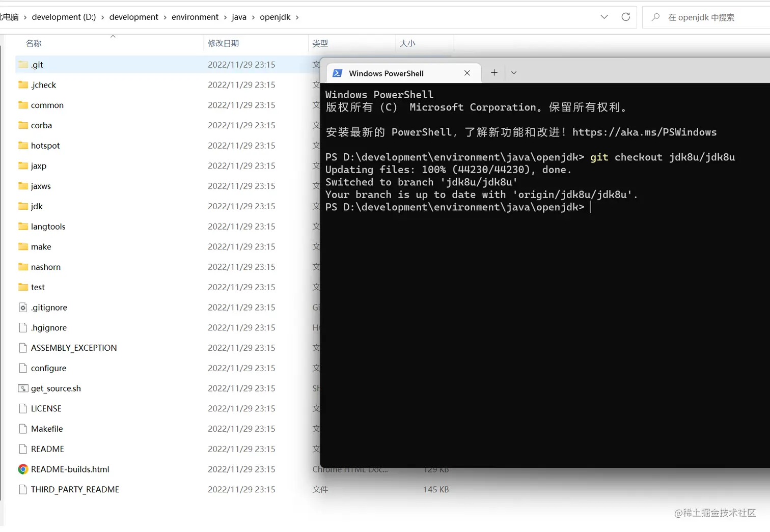Select the README-builds.html file name
The width and height of the screenshot is (770, 532).
[x=70, y=469]
